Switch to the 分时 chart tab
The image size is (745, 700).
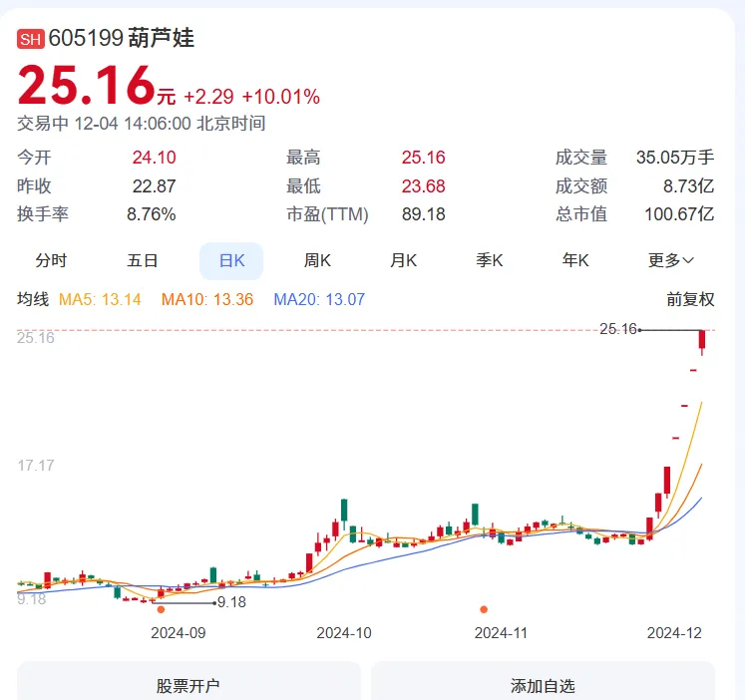coord(51,260)
